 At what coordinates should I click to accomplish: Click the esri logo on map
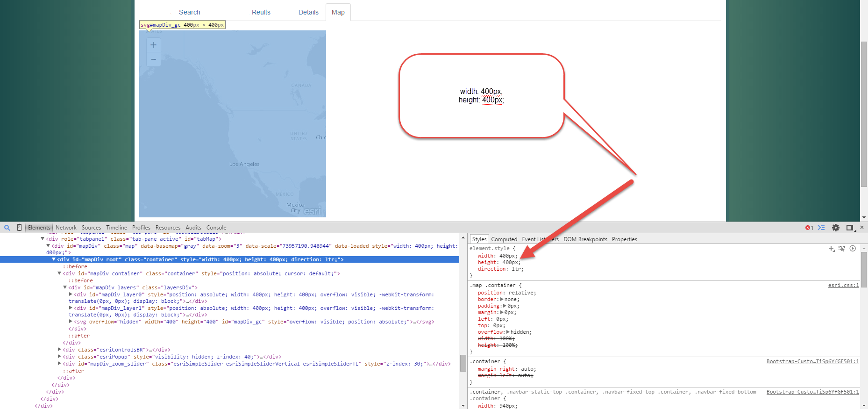(x=313, y=211)
